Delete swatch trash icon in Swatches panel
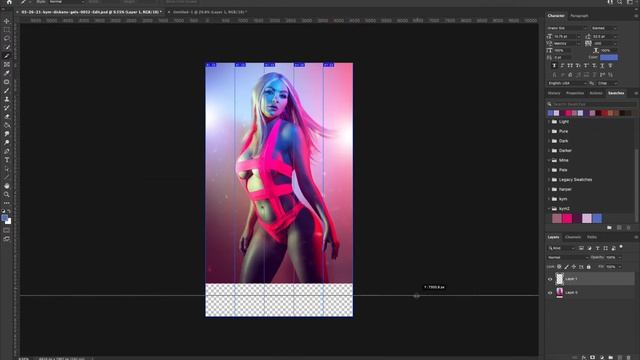Image resolution: width=640 pixels, height=360 pixels. [x=629, y=227]
